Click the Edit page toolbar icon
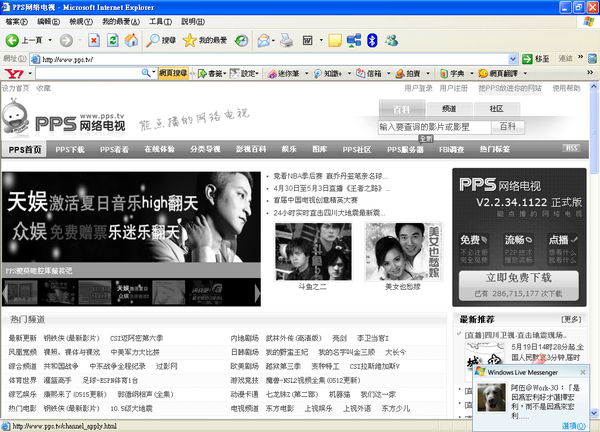600x432 pixels. [x=308, y=40]
